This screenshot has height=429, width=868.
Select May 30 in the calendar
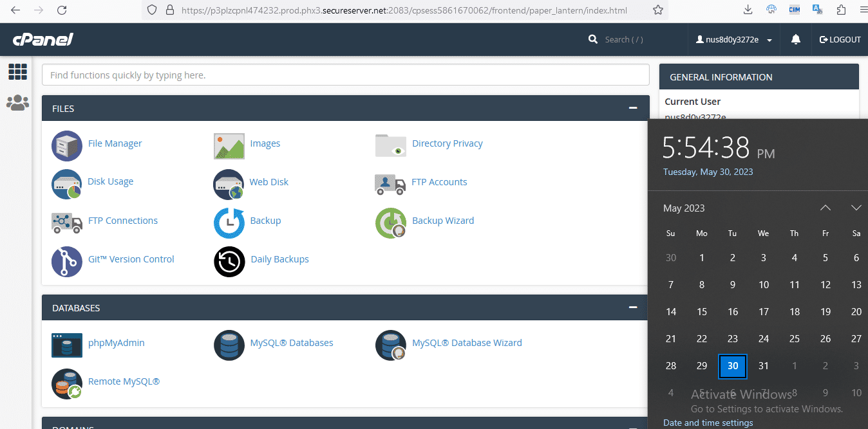click(733, 366)
